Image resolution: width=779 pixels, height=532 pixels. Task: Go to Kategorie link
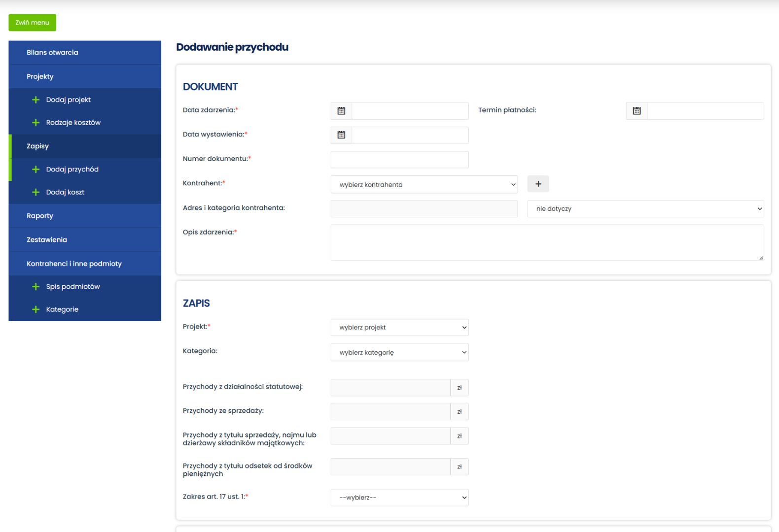click(62, 309)
